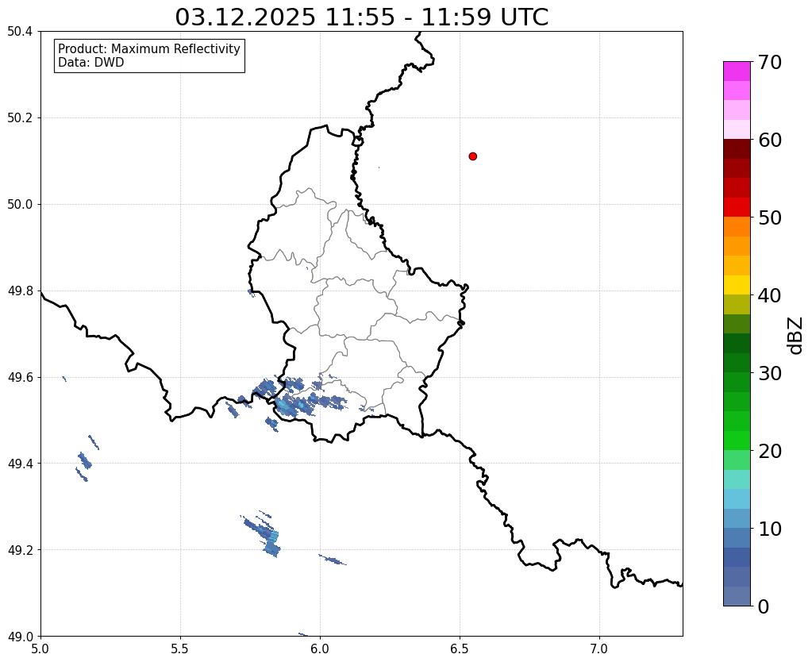Click colorbar tick label 40
This screenshot has width=812, height=662.
pos(770,295)
